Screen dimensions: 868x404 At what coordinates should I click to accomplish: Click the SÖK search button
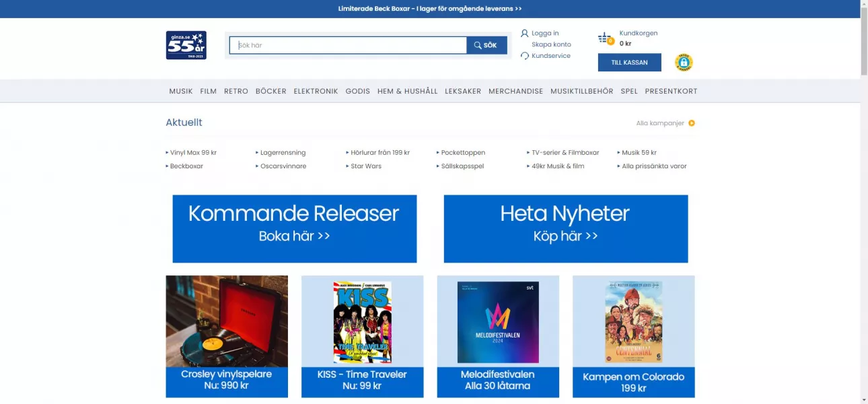[x=486, y=45]
